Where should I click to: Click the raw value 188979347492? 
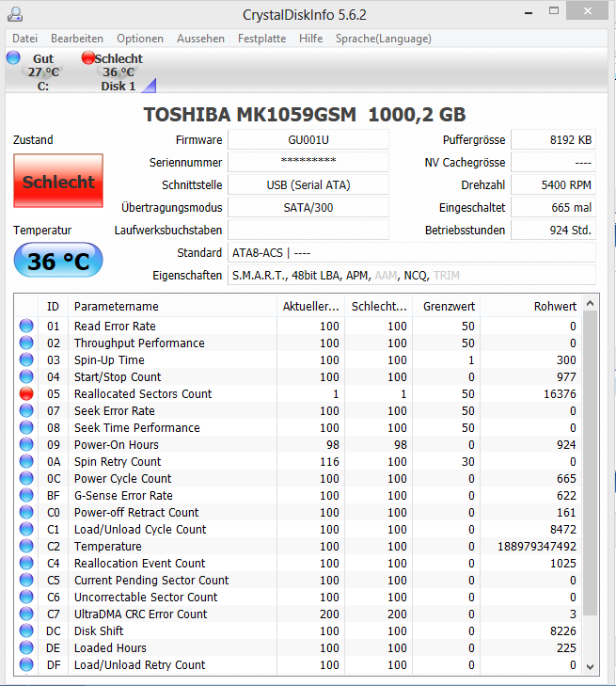537,546
